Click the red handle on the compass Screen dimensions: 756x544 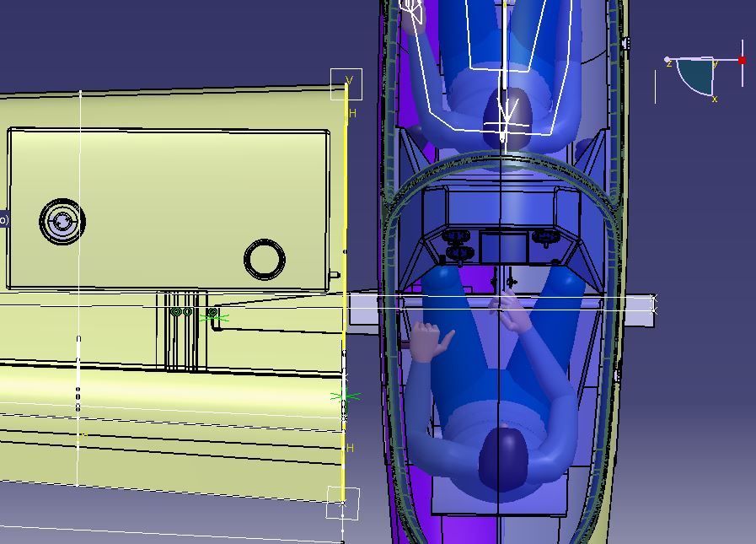coord(742,60)
